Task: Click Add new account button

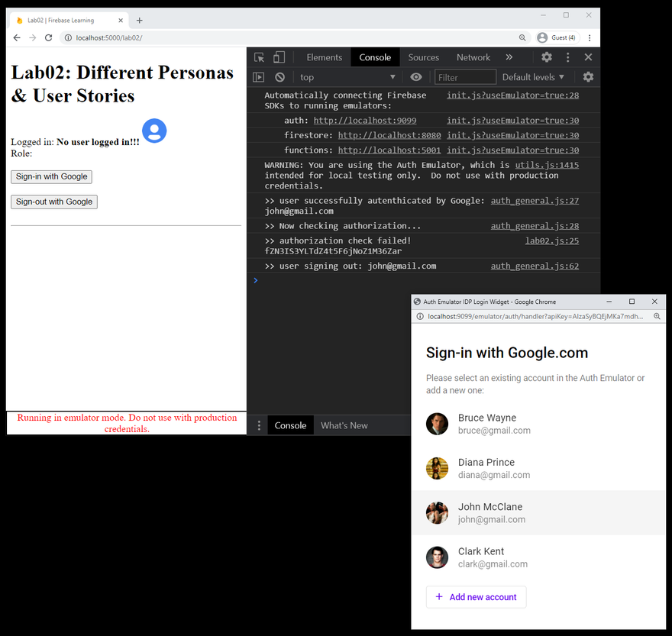Action: pyautogui.click(x=477, y=597)
